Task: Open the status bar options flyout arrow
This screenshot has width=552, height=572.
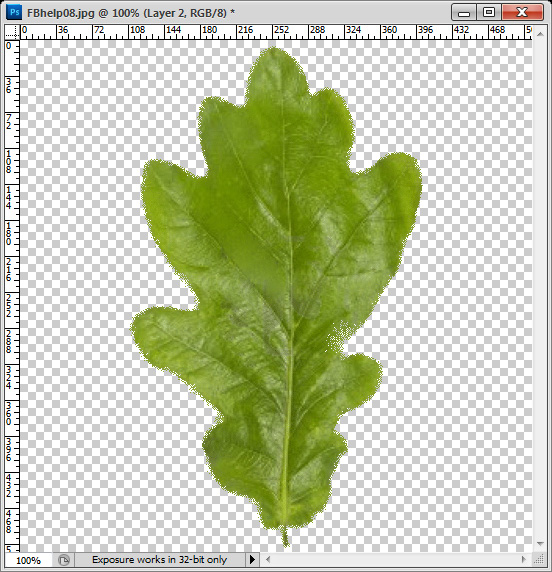Action: [252, 560]
